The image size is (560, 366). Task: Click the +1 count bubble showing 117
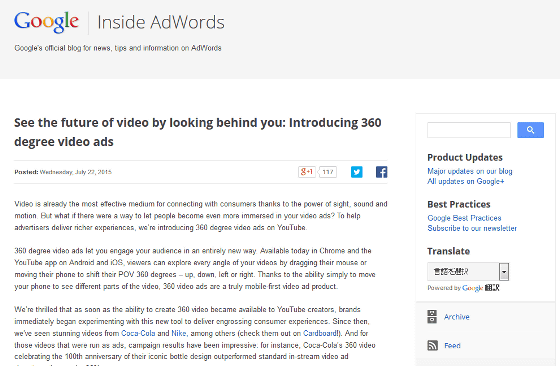[x=328, y=172]
